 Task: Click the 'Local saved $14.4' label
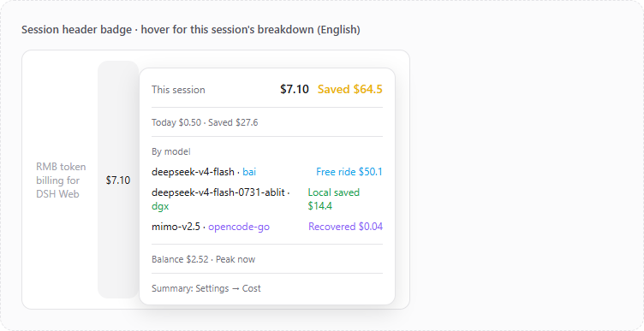pos(333,199)
